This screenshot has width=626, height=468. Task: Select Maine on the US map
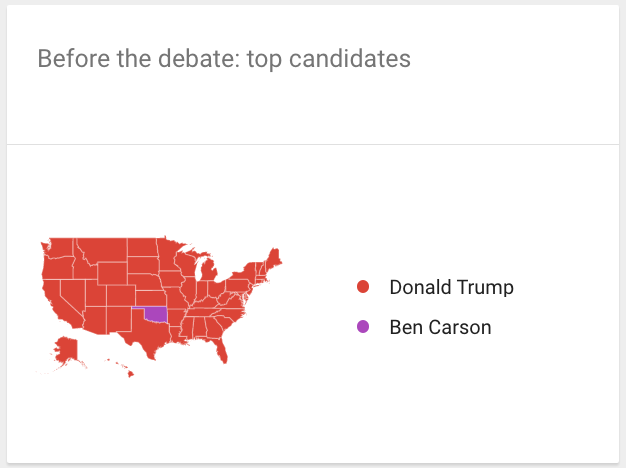tap(274, 258)
